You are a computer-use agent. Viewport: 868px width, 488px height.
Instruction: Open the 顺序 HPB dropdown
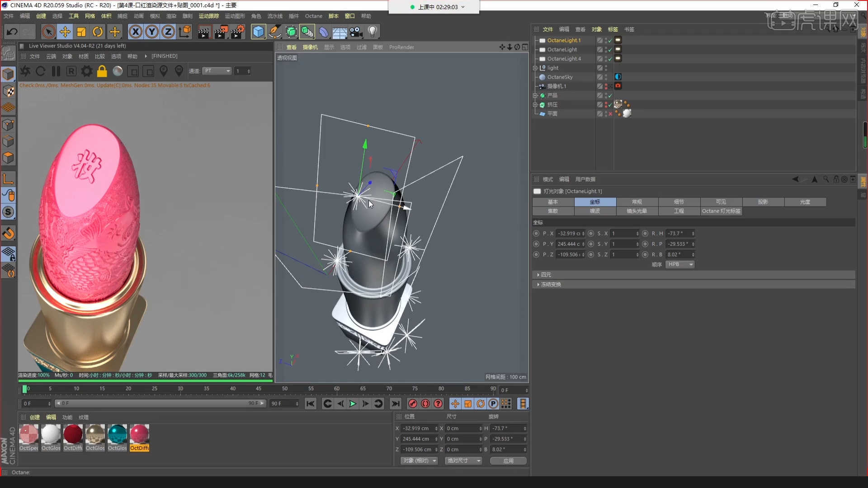680,264
